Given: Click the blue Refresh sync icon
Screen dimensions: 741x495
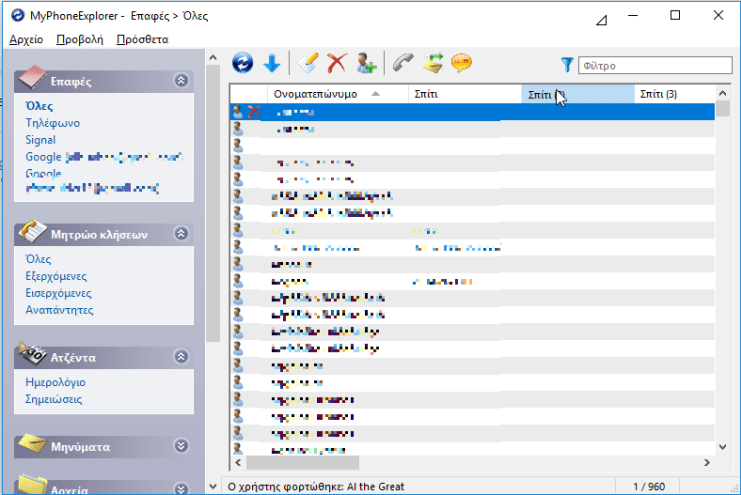Looking at the screenshot, I should pos(242,63).
